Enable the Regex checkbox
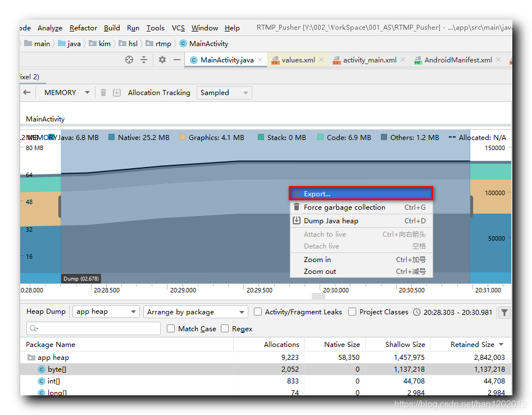The width and height of the screenshot is (532, 415). [225, 329]
